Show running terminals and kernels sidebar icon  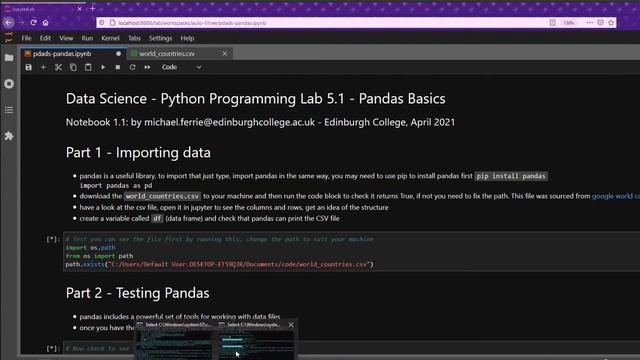point(9,84)
